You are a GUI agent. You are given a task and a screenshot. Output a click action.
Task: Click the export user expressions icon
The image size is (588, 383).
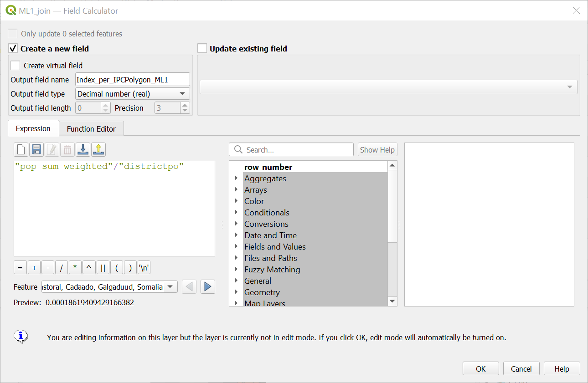tap(98, 150)
